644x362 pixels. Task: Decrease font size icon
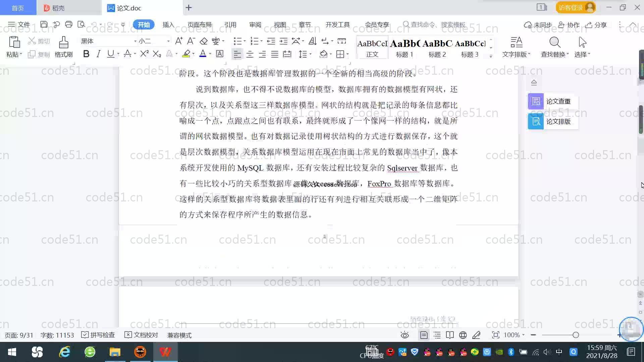pos(191,41)
